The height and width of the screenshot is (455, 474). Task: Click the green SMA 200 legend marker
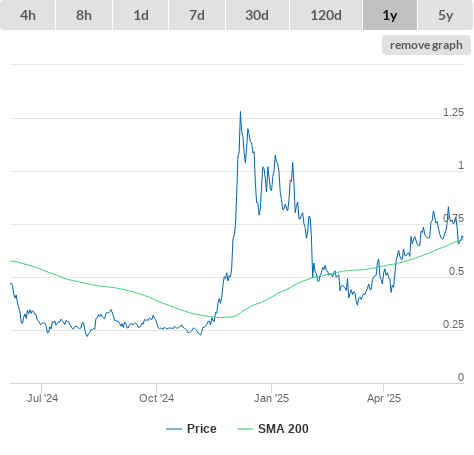tap(245, 429)
